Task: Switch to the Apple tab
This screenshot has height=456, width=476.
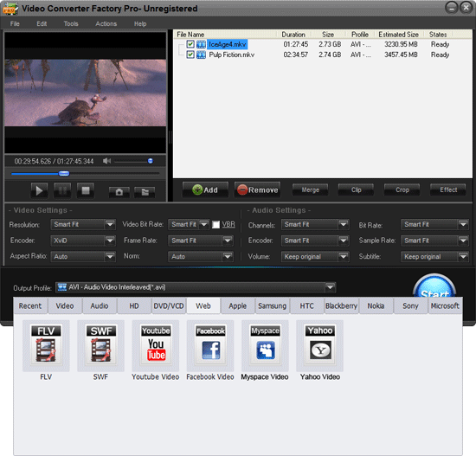Action: coord(237,305)
